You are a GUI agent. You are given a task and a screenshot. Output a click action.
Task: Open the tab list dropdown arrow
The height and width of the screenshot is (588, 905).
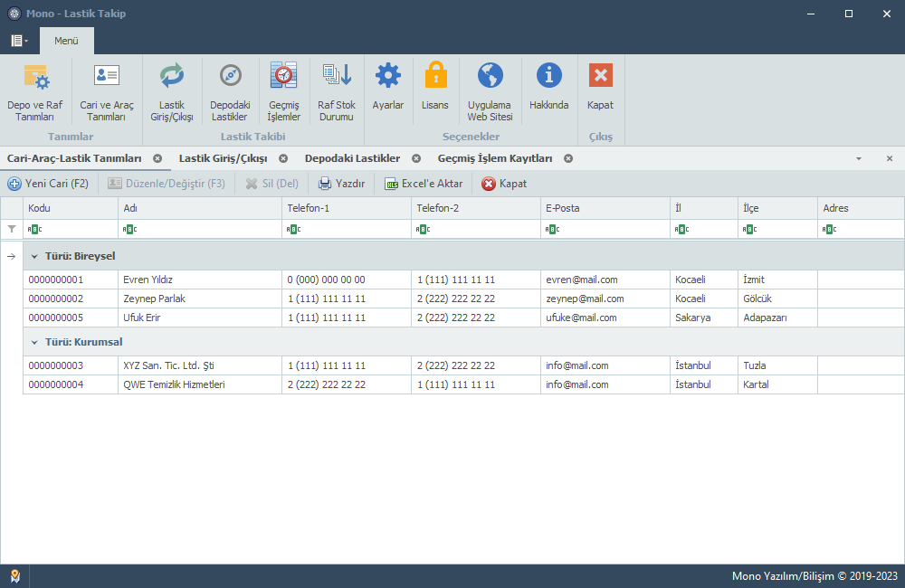[x=858, y=158]
